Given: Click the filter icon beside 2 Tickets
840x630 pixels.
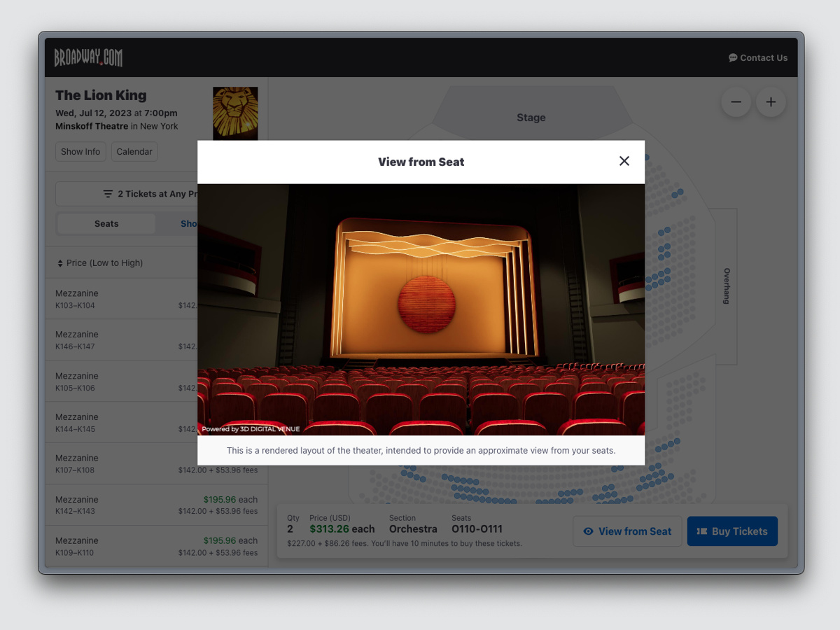Looking at the screenshot, I should (x=108, y=194).
